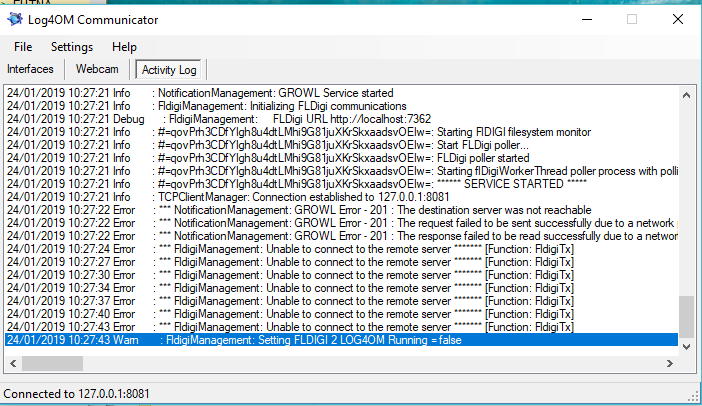The height and width of the screenshot is (406, 702).
Task: Close the Log4OM Communicator window
Action: coord(678,19)
